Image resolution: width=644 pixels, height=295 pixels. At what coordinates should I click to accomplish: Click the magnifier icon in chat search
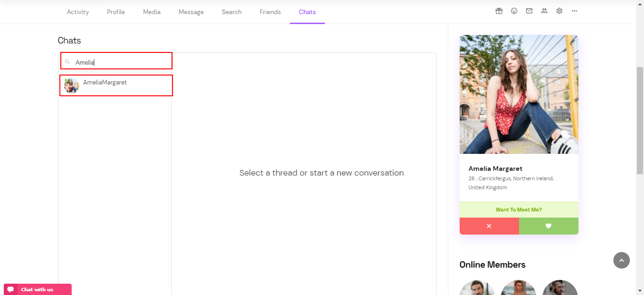[x=67, y=62]
